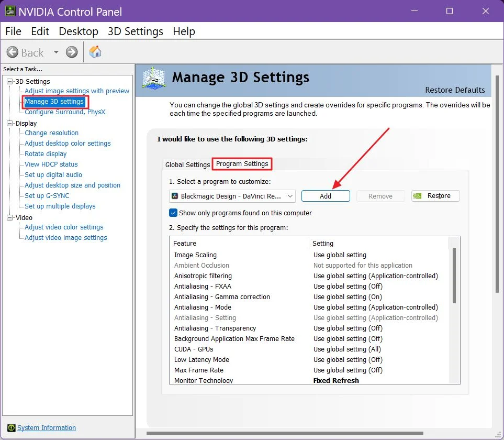Select the Image Scaling feature row
This screenshot has width=504, height=440.
coord(309,255)
